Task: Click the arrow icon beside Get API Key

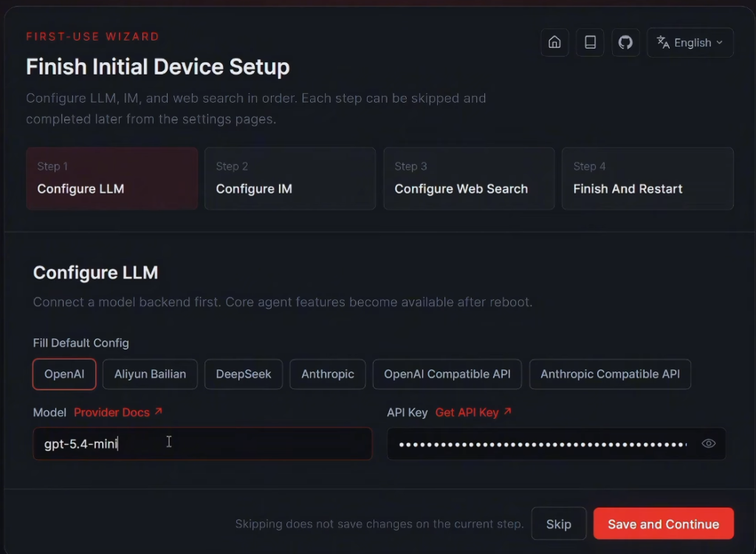Action: [x=507, y=411]
